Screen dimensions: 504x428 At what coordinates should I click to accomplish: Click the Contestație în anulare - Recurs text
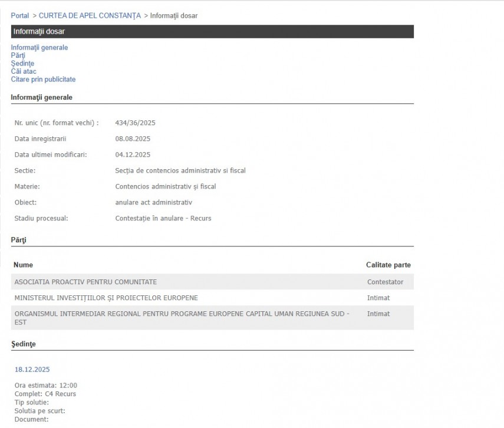163,218
